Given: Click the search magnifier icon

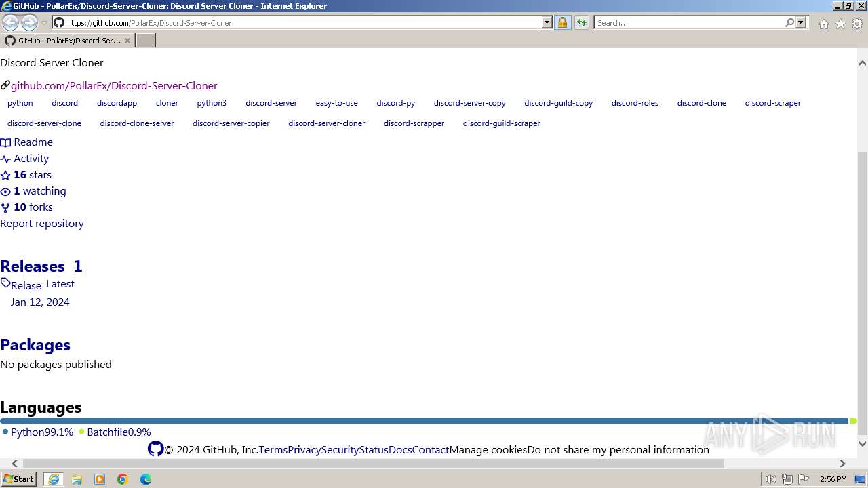Looking at the screenshot, I should tap(789, 22).
